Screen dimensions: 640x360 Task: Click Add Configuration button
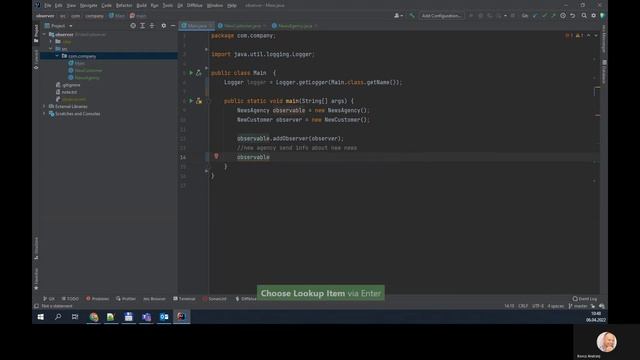click(x=441, y=16)
